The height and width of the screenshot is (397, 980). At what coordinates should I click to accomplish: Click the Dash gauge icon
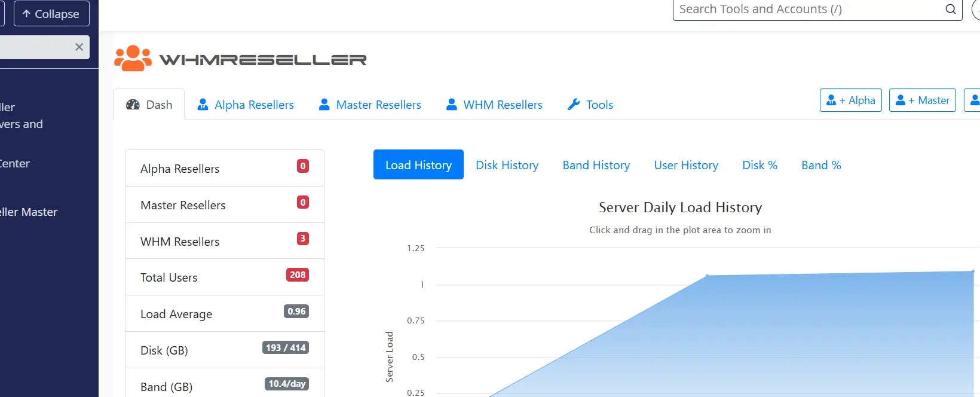133,105
